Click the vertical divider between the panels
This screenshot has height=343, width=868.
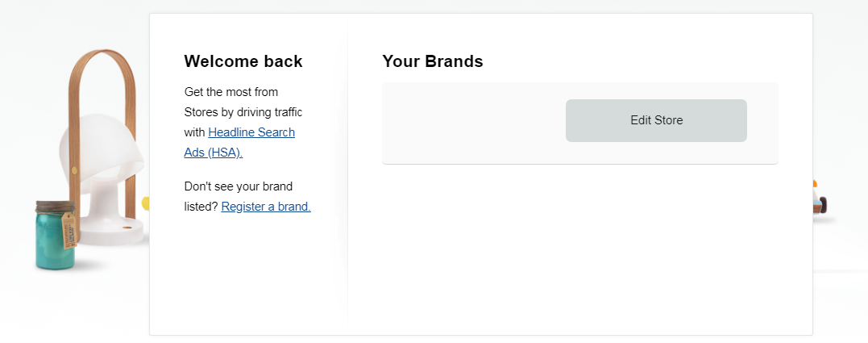pyautogui.click(x=347, y=172)
